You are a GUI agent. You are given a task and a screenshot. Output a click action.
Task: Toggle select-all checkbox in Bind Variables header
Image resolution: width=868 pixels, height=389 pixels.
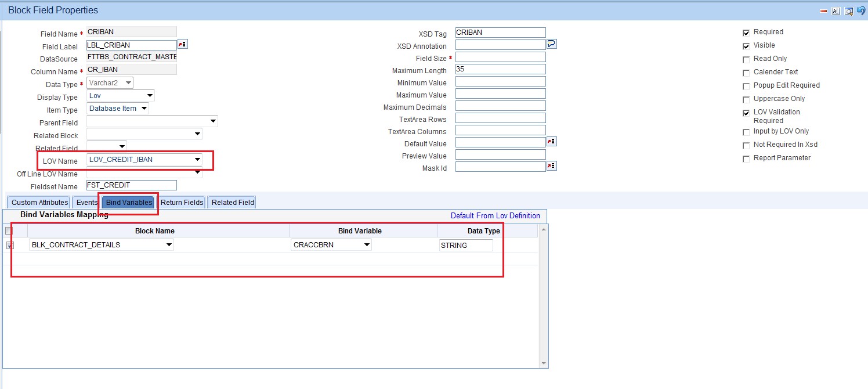(x=9, y=230)
